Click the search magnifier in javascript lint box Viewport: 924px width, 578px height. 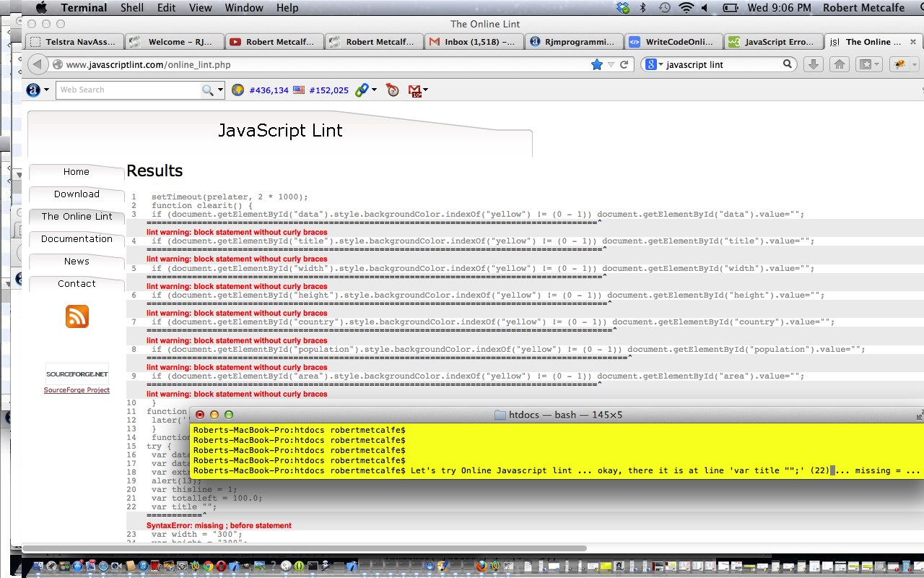click(788, 64)
